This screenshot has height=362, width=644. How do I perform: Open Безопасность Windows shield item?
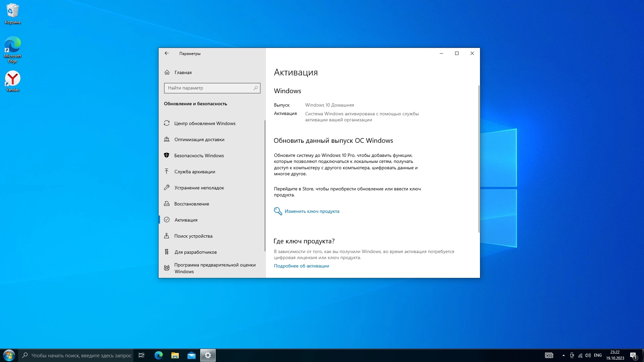click(x=199, y=156)
